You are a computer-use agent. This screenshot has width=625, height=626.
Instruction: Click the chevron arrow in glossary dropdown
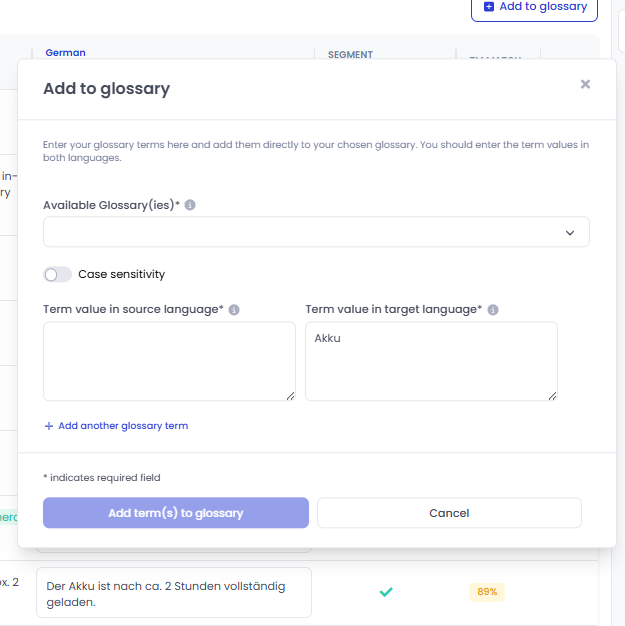[570, 233]
